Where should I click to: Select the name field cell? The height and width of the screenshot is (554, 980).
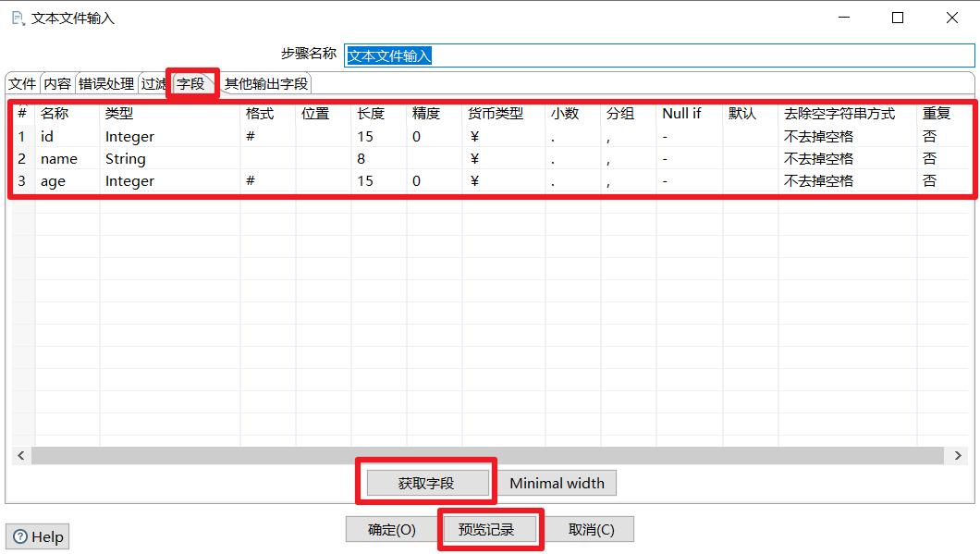[x=67, y=159]
